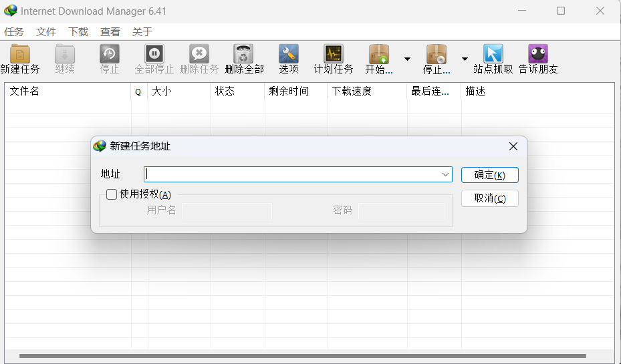Sort by the 描述 column header

coord(538,92)
